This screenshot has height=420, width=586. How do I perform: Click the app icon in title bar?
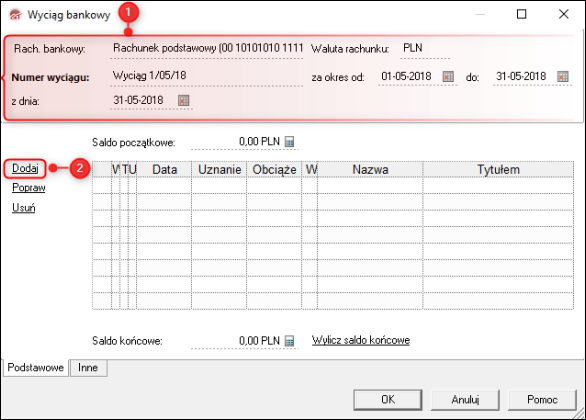(x=15, y=15)
